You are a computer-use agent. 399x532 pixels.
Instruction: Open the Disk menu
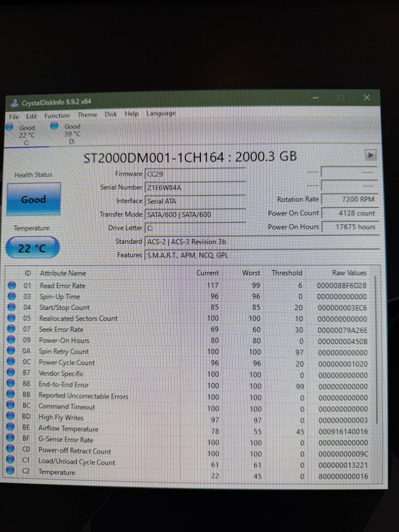(x=111, y=114)
